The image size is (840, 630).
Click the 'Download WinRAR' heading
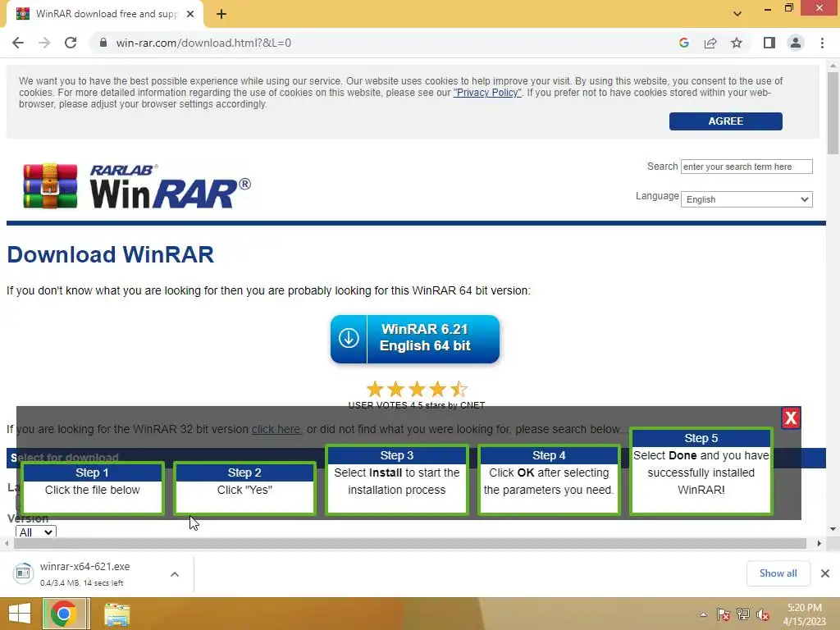111,254
